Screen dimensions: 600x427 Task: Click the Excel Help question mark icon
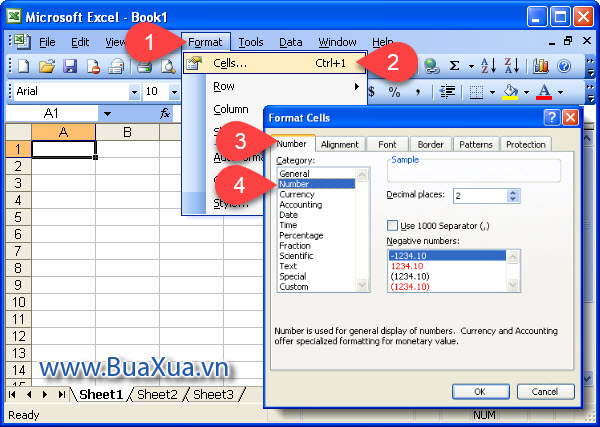click(564, 66)
